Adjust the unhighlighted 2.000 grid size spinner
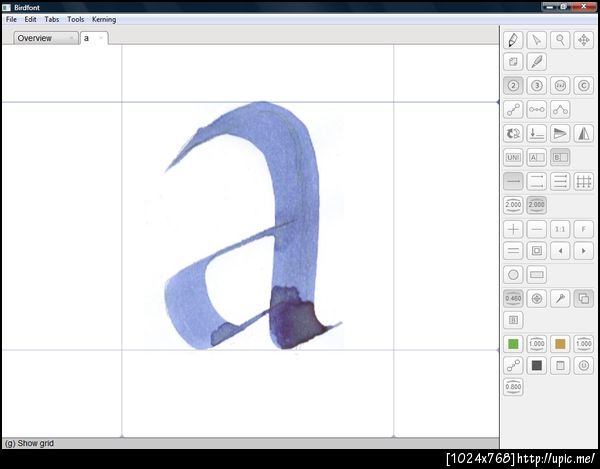 click(x=513, y=205)
